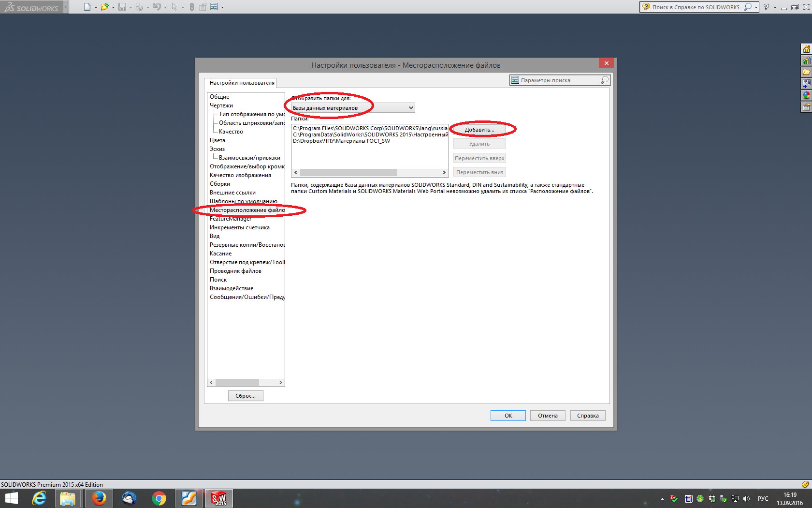Open the Appearances color ball icon
The height and width of the screenshot is (508, 812).
click(806, 95)
